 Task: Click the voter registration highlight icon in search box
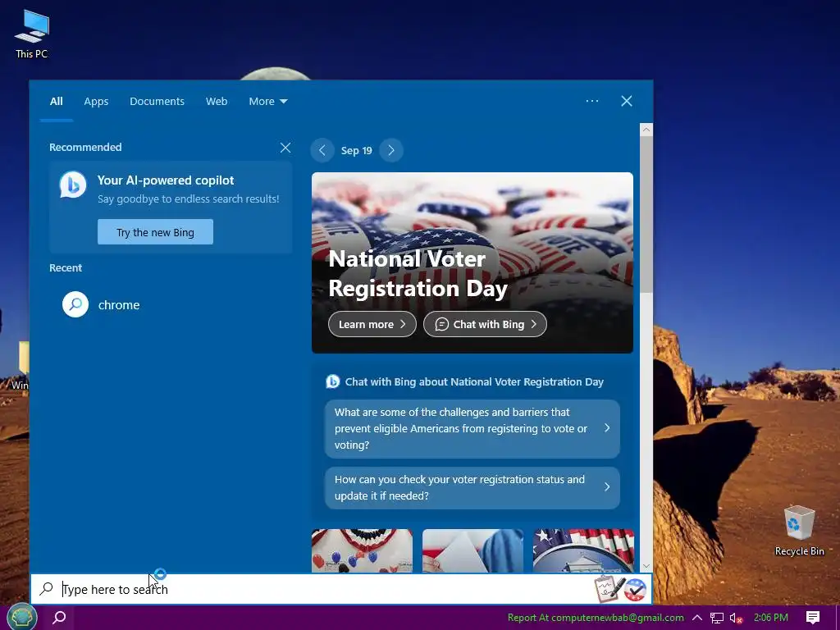(x=621, y=589)
